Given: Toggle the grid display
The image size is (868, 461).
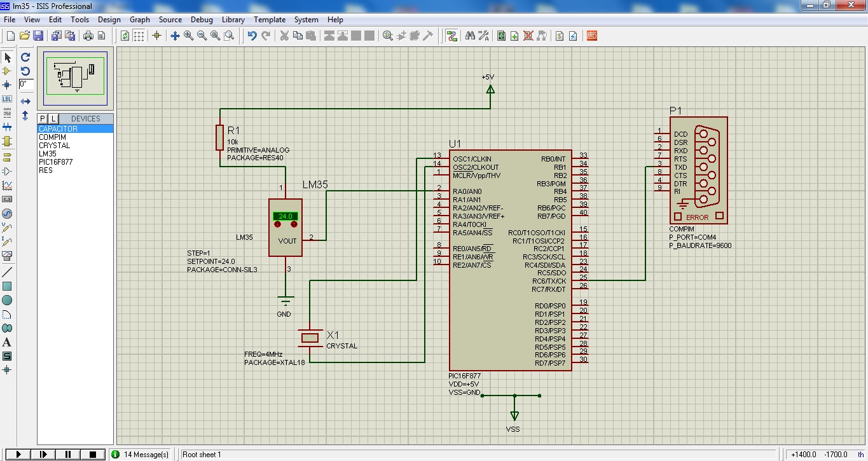Looking at the screenshot, I should [x=139, y=36].
